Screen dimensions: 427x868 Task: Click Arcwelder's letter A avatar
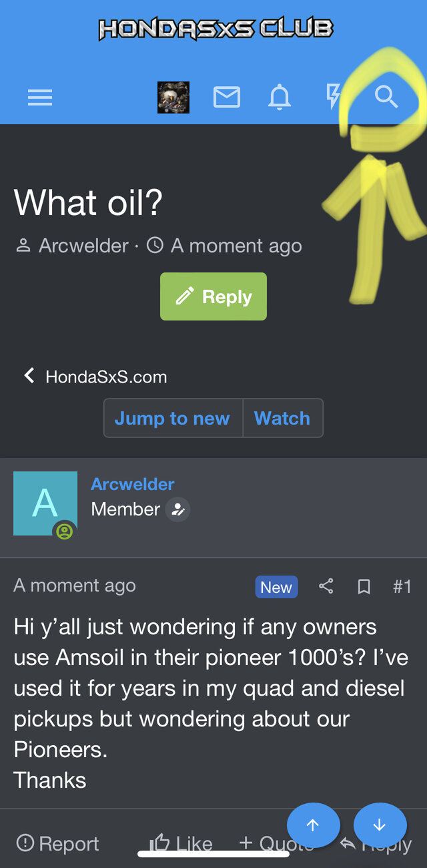pyautogui.click(x=45, y=503)
